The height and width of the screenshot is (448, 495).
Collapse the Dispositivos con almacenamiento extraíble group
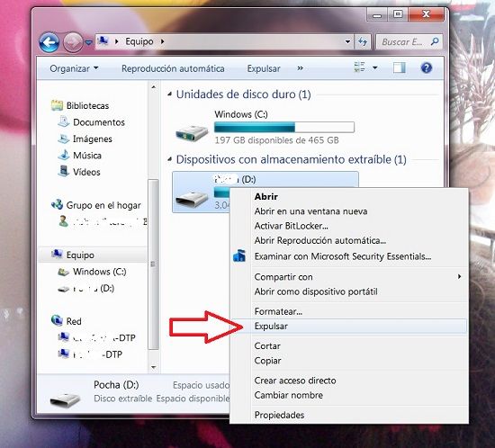coord(169,159)
